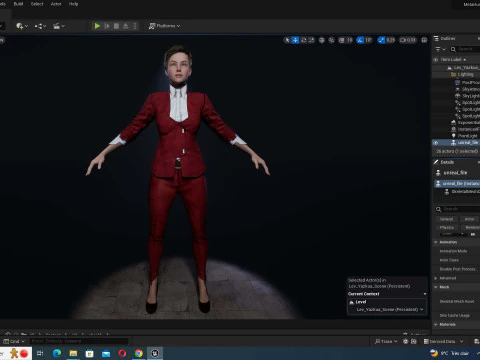The height and width of the screenshot is (360, 480).
Task: Select the scale gizmo tool
Action: 312,40
